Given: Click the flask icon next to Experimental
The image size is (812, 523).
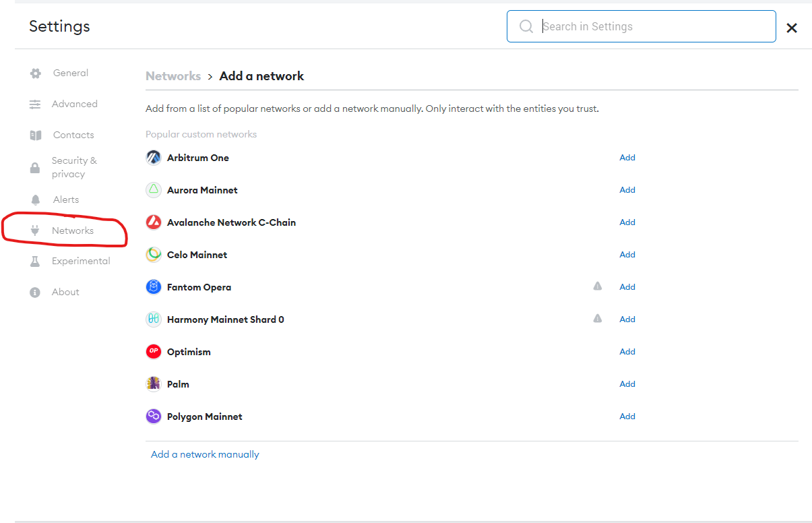Looking at the screenshot, I should pyautogui.click(x=35, y=261).
